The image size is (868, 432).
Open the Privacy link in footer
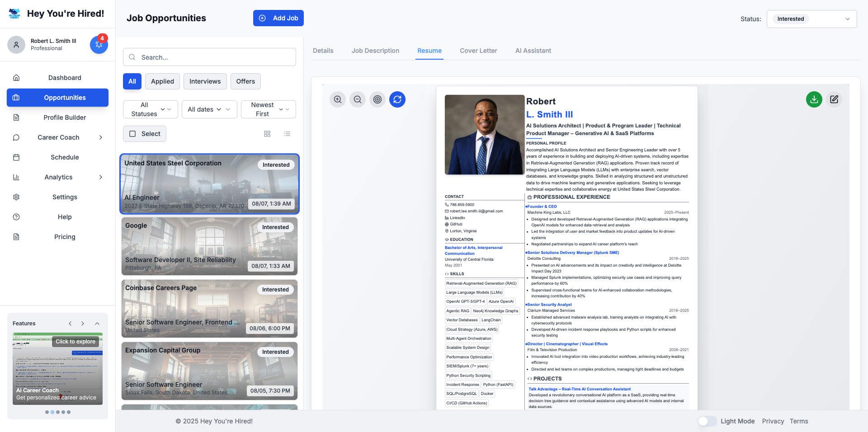pyautogui.click(x=773, y=421)
